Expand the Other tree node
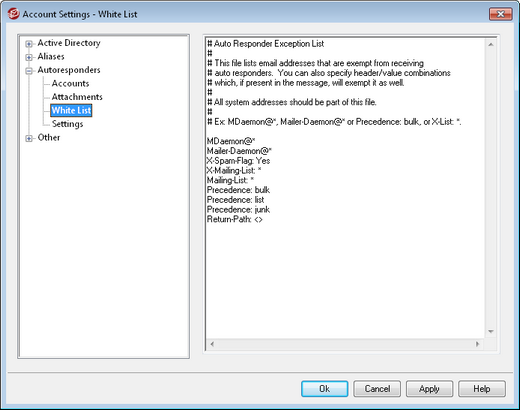Viewport: 520px width, 410px height. coord(29,138)
